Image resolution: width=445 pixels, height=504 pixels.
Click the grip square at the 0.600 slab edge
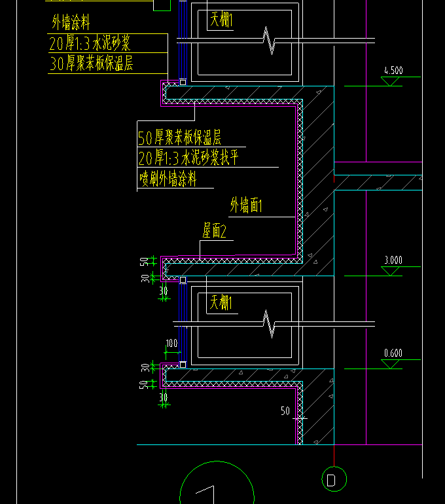point(183,365)
